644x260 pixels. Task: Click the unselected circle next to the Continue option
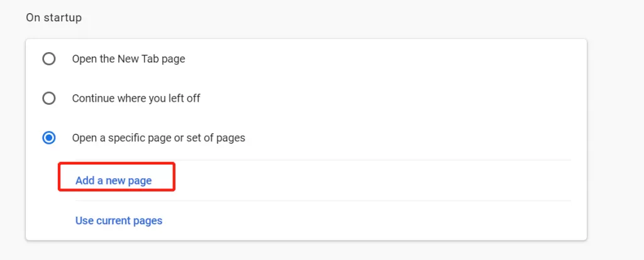click(x=48, y=99)
